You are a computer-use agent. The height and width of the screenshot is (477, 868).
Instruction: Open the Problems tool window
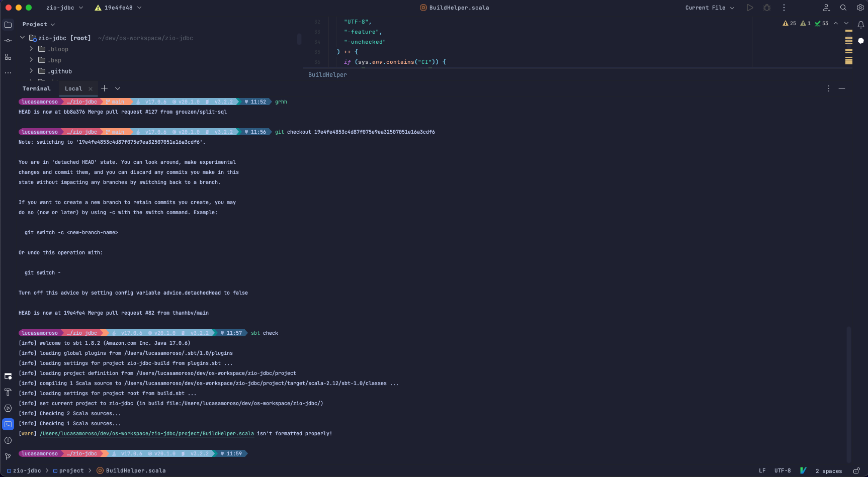[x=8, y=440]
